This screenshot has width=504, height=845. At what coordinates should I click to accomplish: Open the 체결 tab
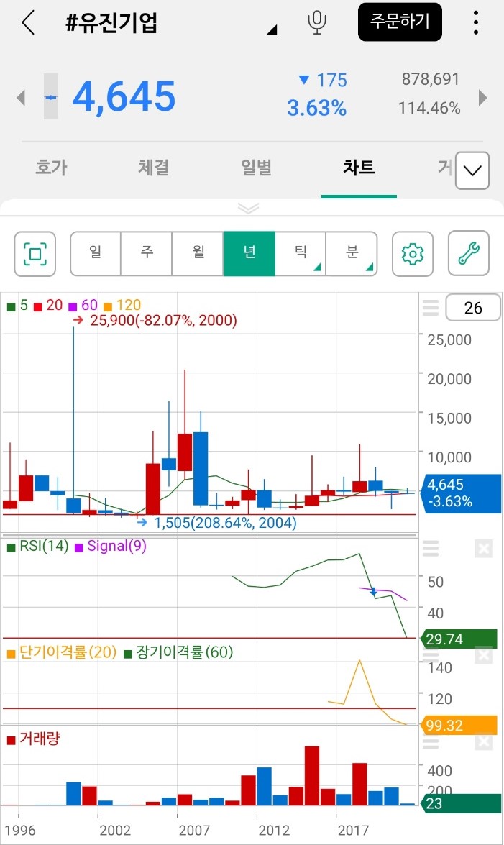pos(154,167)
